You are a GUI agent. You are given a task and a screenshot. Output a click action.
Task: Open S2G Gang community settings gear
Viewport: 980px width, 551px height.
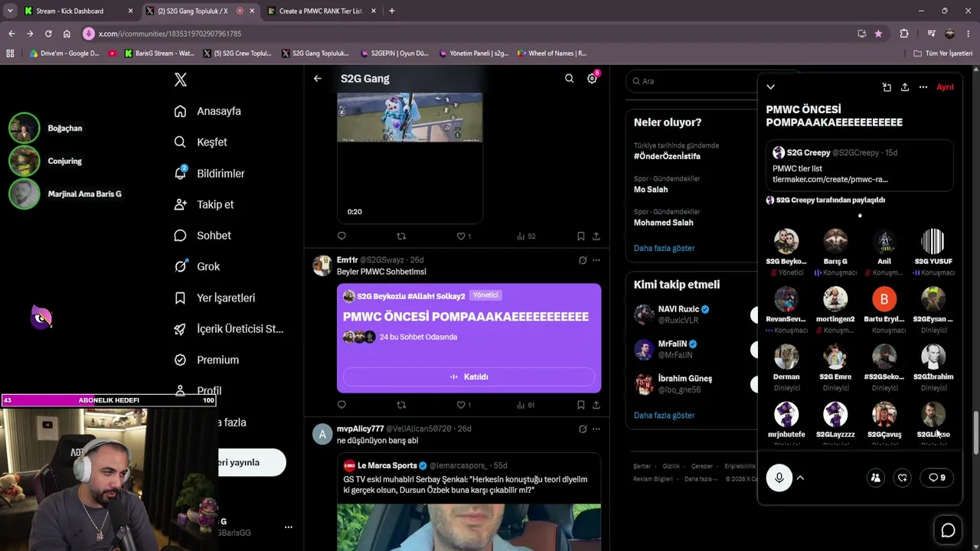tap(592, 79)
